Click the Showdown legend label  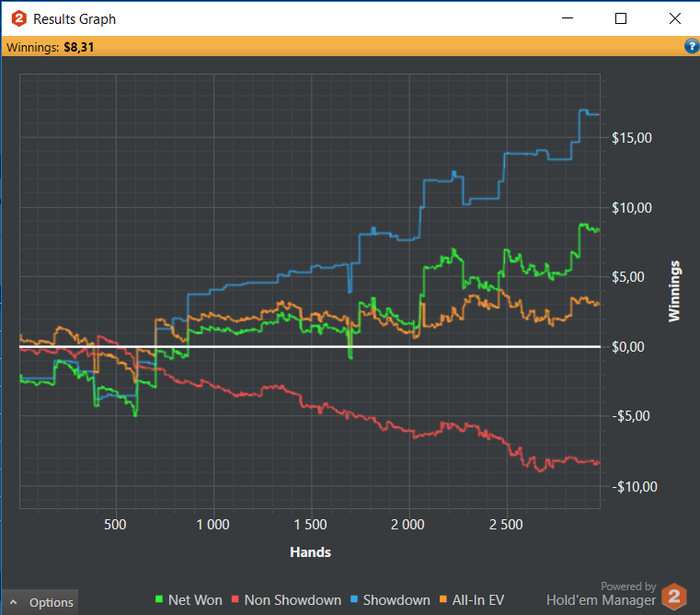click(396, 600)
